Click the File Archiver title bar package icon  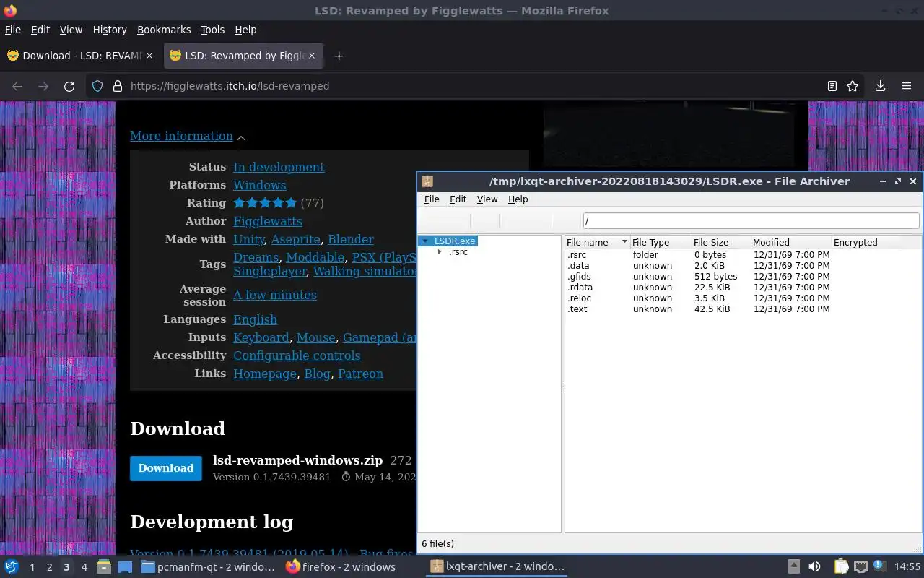[x=427, y=181]
